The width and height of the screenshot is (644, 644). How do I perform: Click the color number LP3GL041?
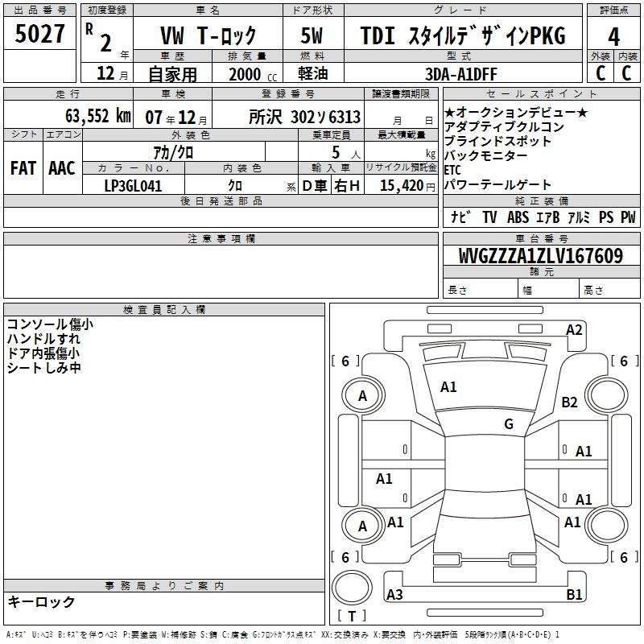(133, 186)
